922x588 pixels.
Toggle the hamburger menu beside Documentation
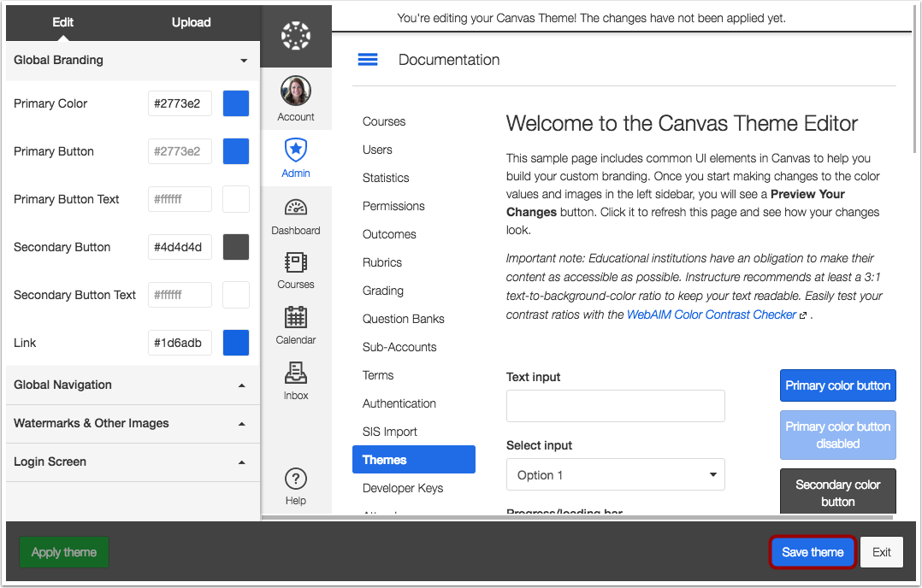pos(368,59)
